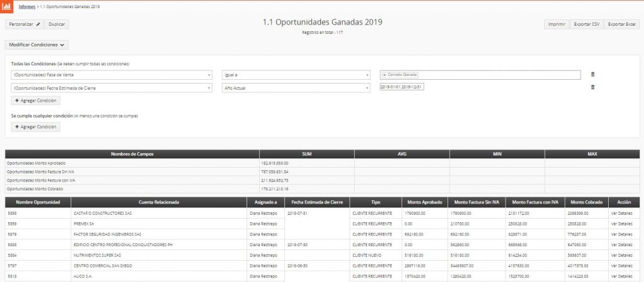Image resolution: width=644 pixels, height=282 pixels.
Task: Add a condition under 'Se cumple cualquier condición'
Action: click(36, 127)
